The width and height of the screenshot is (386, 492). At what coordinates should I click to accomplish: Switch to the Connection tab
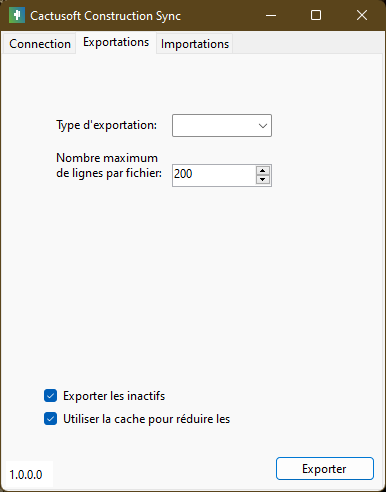click(x=40, y=44)
